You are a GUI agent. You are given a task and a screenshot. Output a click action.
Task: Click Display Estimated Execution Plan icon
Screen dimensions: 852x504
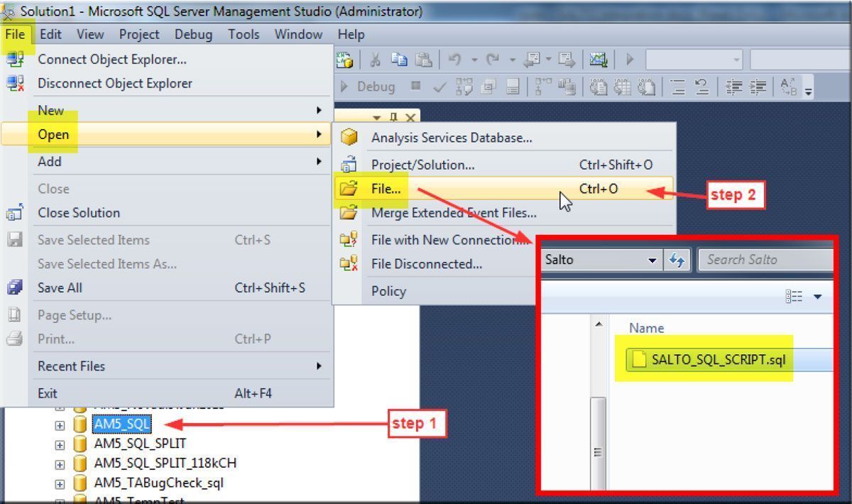tap(464, 87)
